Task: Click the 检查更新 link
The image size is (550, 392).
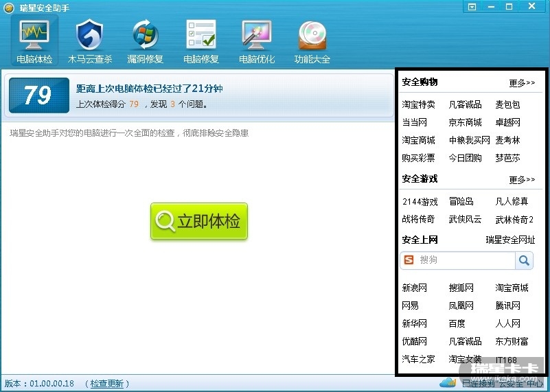Action: [107, 383]
